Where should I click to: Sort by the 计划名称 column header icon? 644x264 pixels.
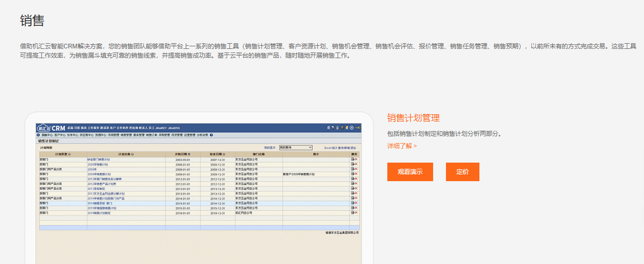coord(132,154)
